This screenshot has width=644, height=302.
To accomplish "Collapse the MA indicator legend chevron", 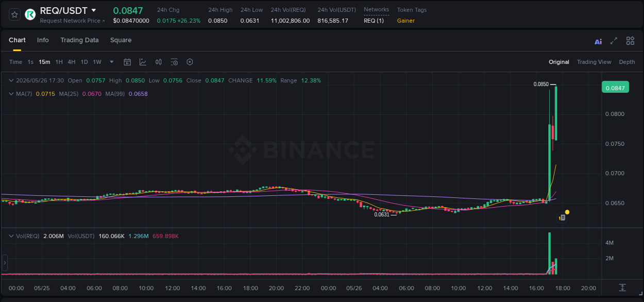I will [11, 94].
